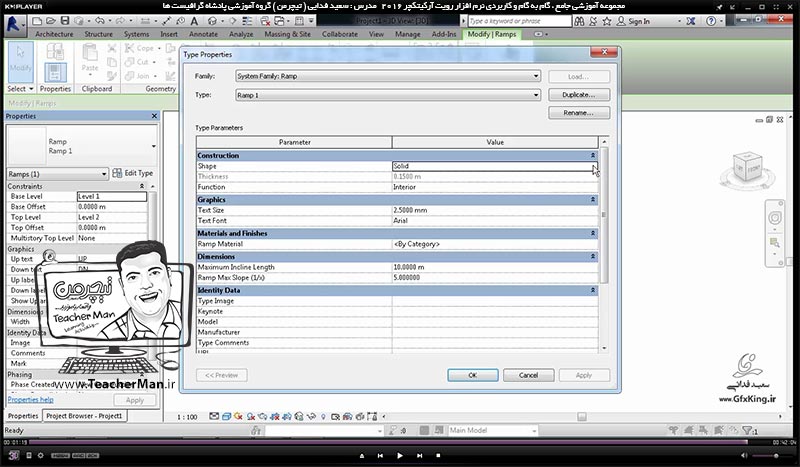
Task: Click the Type Parameters vertical scrollbar
Action: point(604,214)
